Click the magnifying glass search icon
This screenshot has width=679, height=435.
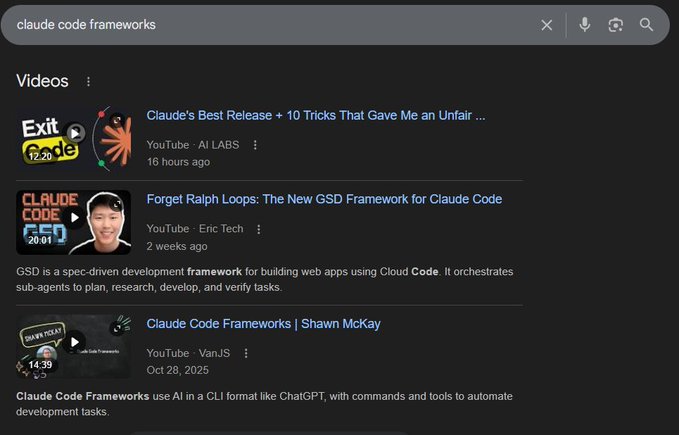tap(647, 25)
